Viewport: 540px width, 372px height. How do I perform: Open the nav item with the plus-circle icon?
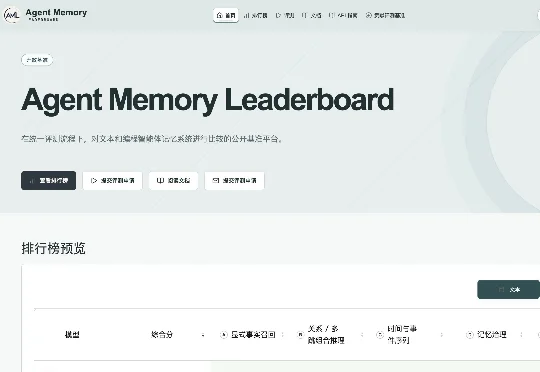click(x=385, y=16)
